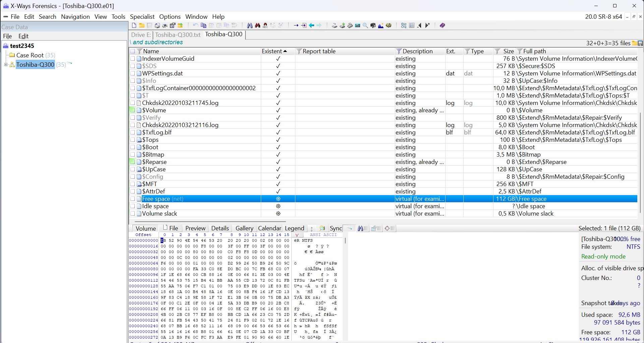Tick the checkbox for $MFT

pyautogui.click(x=133, y=184)
